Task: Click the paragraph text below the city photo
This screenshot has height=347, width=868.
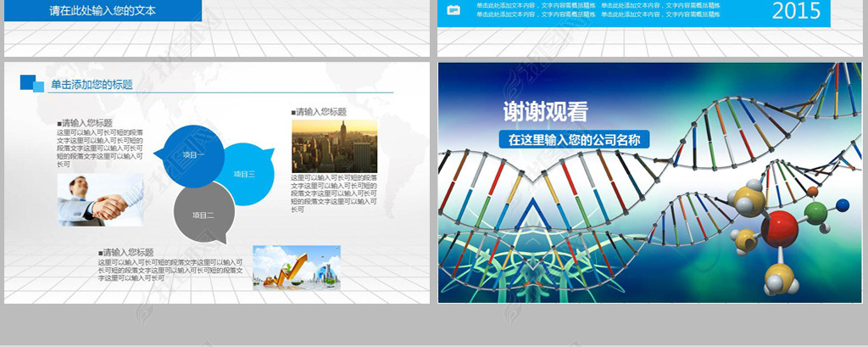Action: point(334,193)
